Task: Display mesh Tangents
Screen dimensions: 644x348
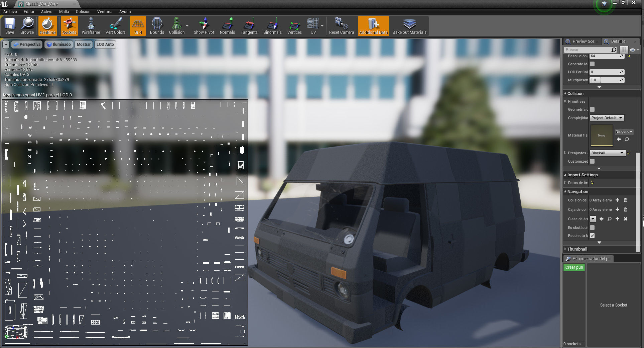Action: pyautogui.click(x=249, y=26)
